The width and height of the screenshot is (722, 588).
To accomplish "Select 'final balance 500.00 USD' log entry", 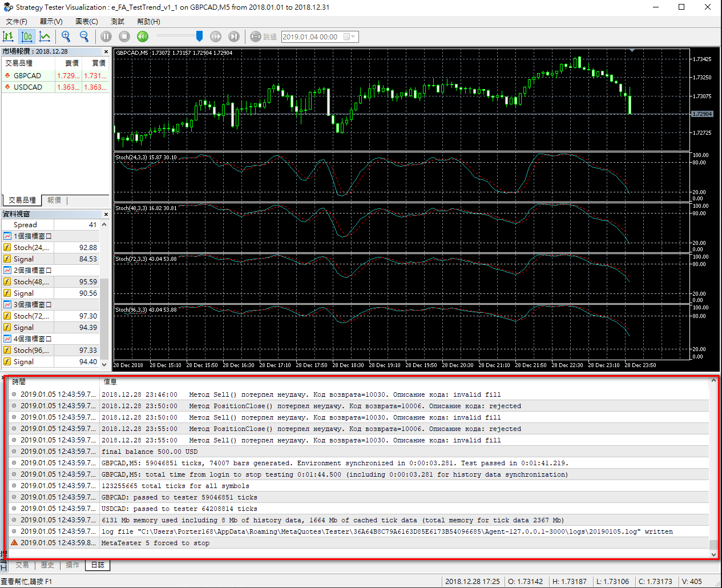I will [359, 451].
